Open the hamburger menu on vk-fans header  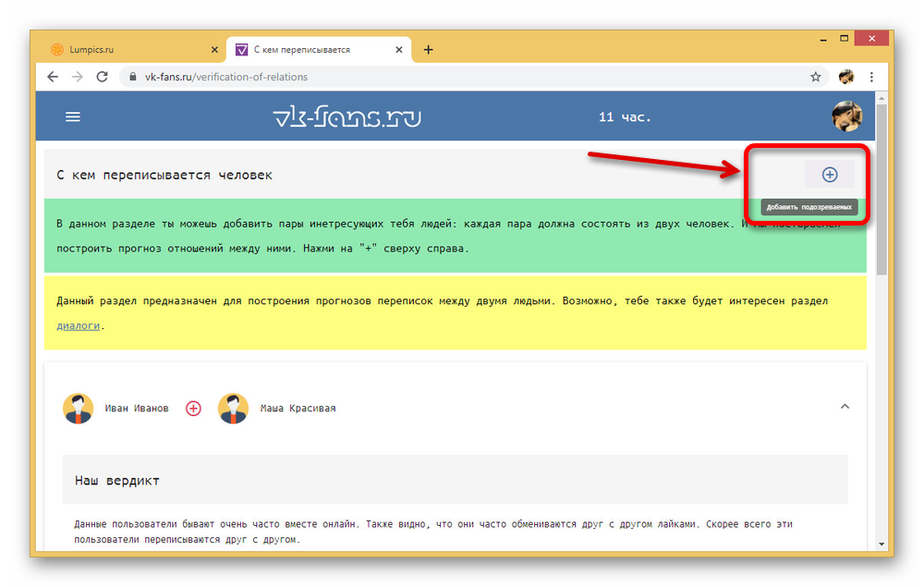pyautogui.click(x=72, y=116)
